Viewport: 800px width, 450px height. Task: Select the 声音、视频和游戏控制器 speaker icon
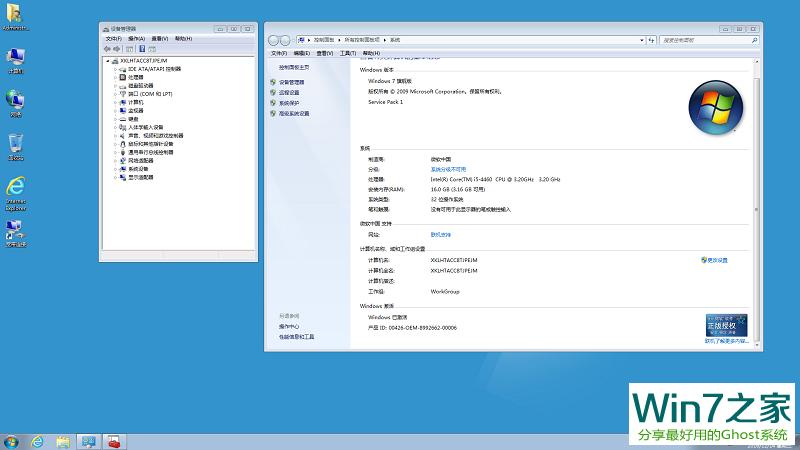(122, 136)
